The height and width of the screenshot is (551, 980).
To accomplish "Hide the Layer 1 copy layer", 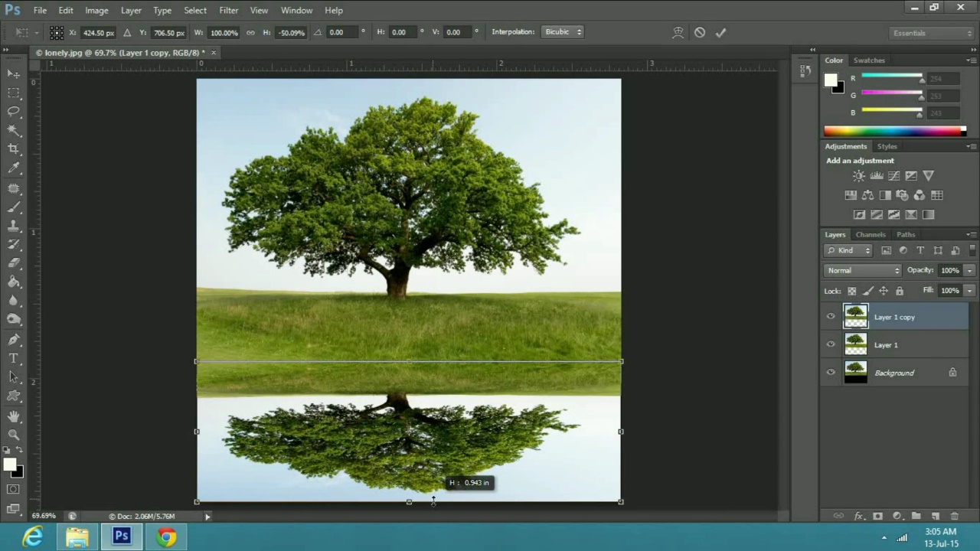I will [831, 316].
